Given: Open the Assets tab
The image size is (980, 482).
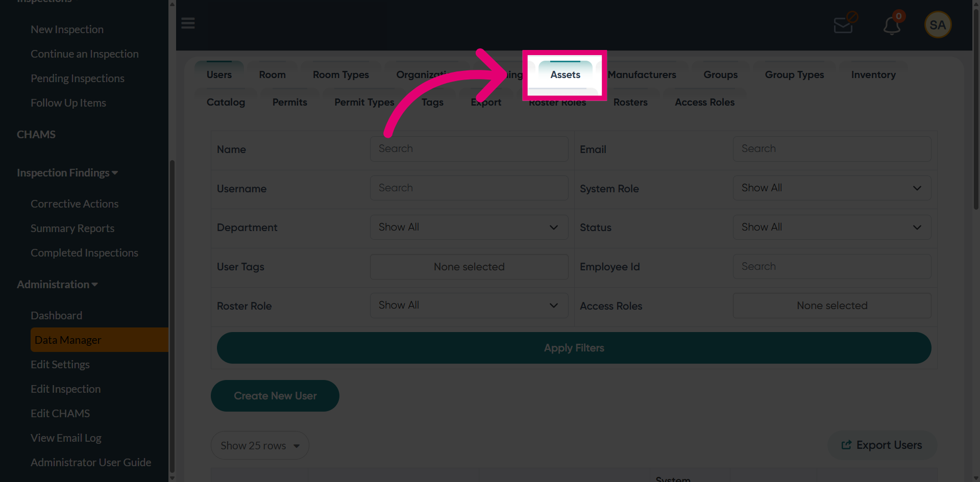Looking at the screenshot, I should click(565, 74).
